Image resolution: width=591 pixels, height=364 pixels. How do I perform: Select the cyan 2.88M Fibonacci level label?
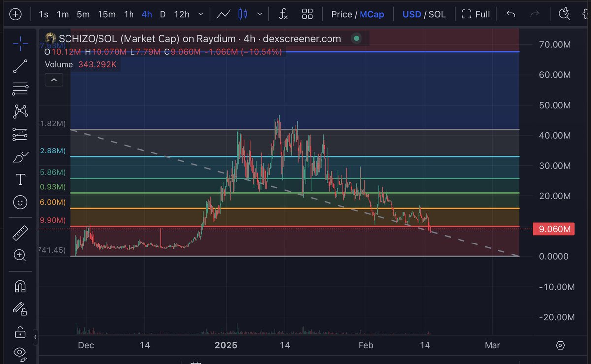point(53,151)
